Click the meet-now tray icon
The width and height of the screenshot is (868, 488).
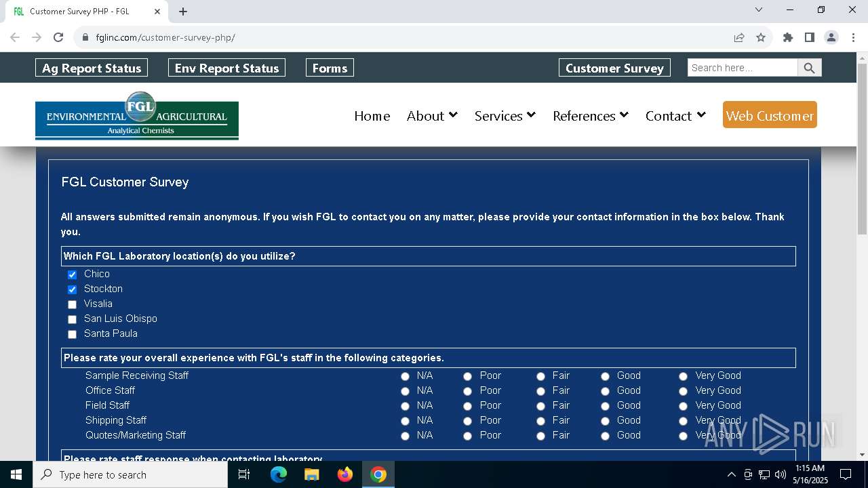[748, 474]
